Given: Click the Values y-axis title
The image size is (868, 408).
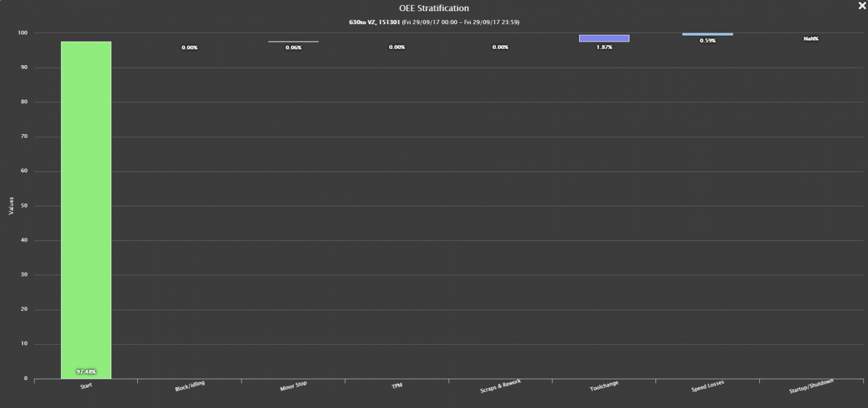Looking at the screenshot, I should (x=11, y=206).
